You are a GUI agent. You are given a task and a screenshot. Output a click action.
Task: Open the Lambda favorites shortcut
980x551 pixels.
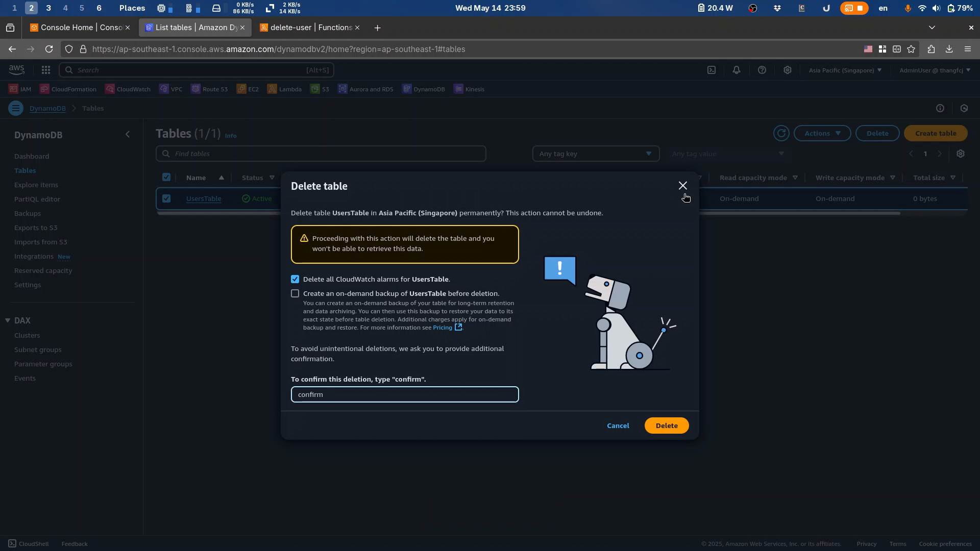pyautogui.click(x=284, y=89)
